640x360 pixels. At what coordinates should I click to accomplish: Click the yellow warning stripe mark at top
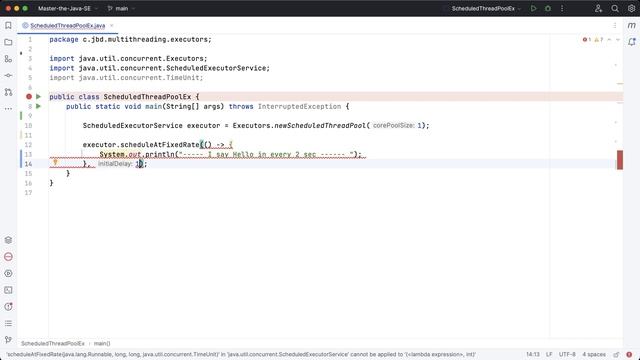[x=620, y=84]
